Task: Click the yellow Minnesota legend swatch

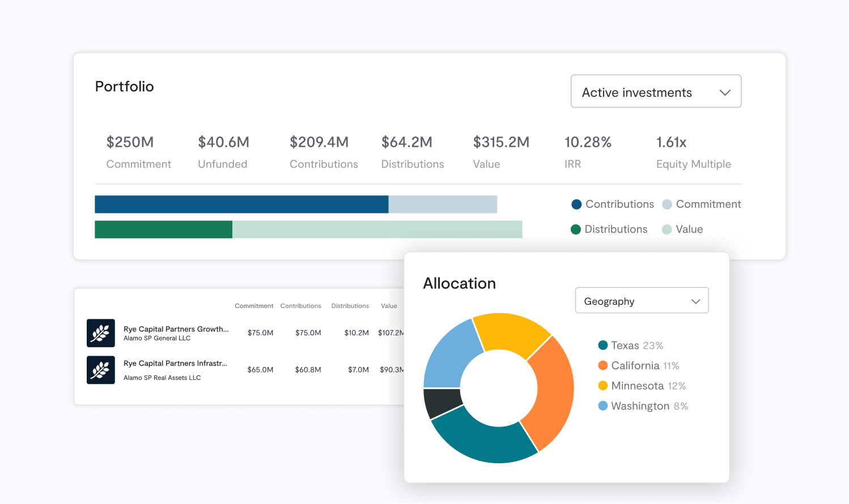Action: [x=603, y=386]
